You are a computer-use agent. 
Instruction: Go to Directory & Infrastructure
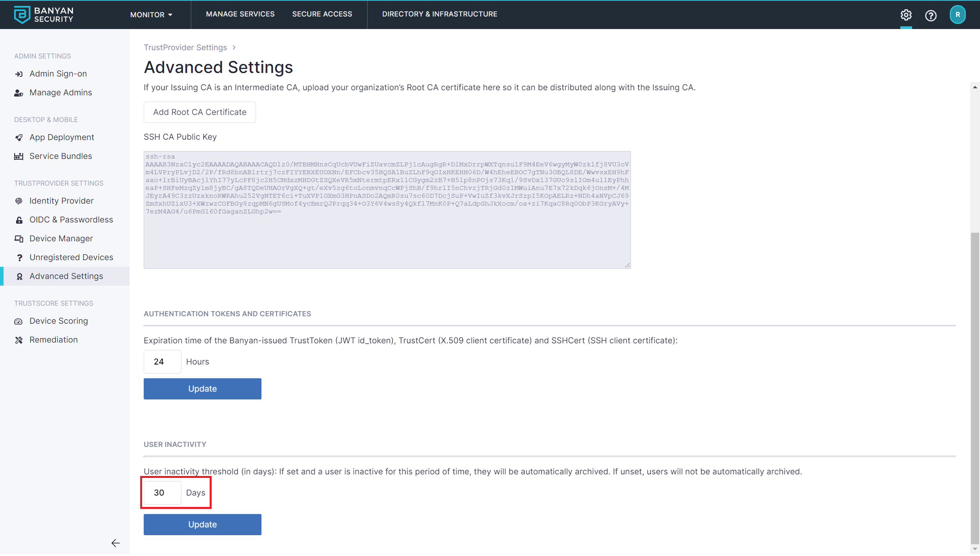pos(439,14)
